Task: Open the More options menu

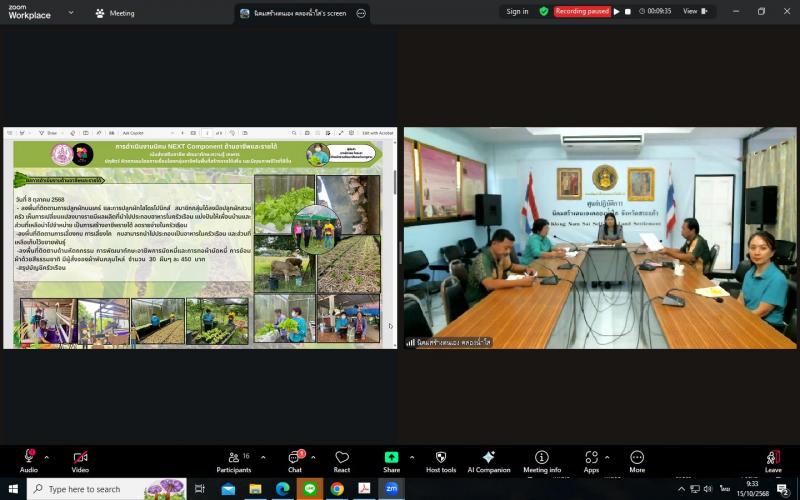Action: pos(637,461)
